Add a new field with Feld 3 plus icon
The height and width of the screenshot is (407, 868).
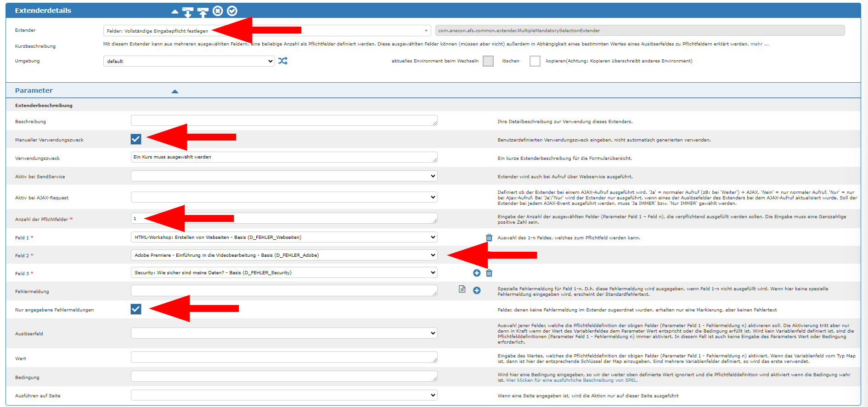(x=477, y=273)
